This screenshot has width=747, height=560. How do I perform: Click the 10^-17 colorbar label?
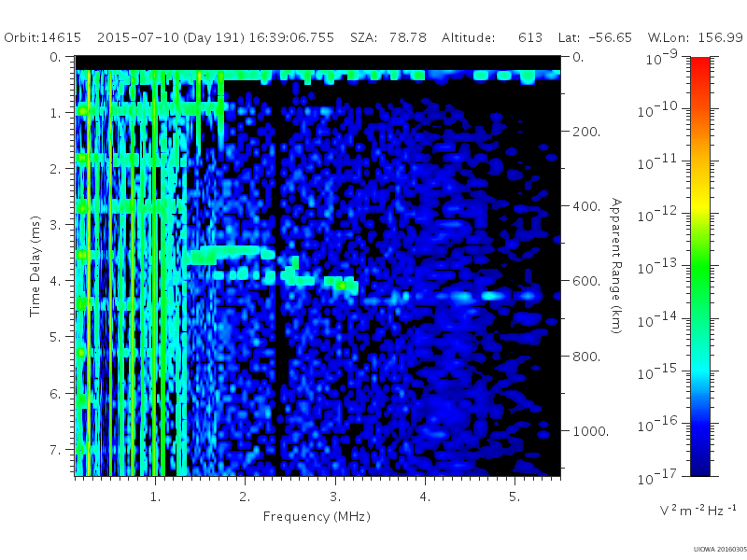657,476
